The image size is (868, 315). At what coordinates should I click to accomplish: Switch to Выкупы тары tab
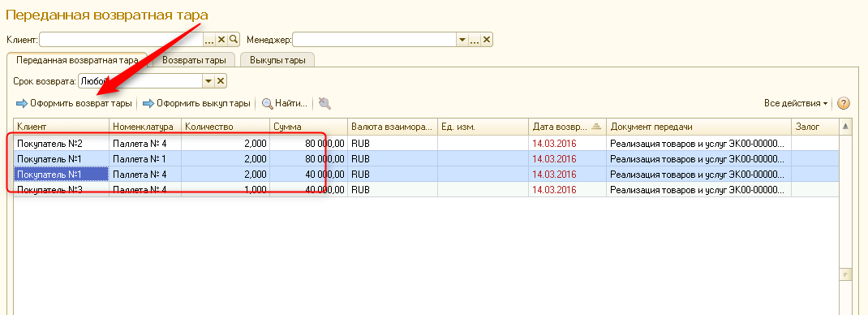tap(277, 60)
